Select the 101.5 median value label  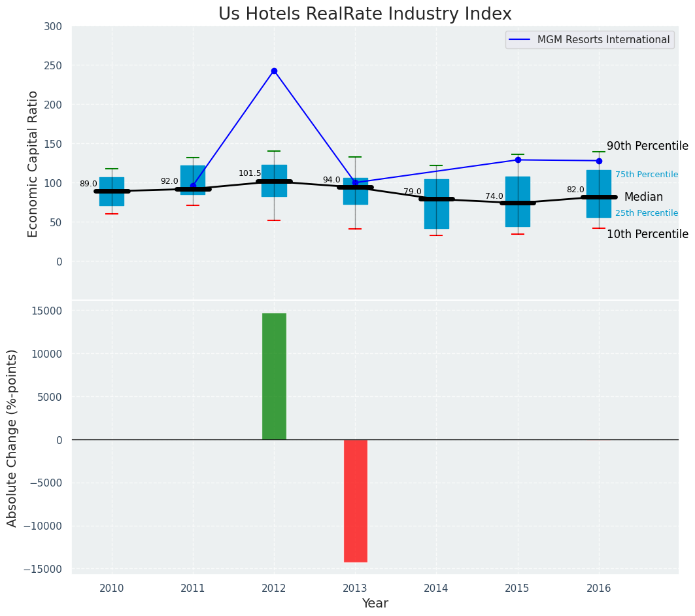(250, 174)
